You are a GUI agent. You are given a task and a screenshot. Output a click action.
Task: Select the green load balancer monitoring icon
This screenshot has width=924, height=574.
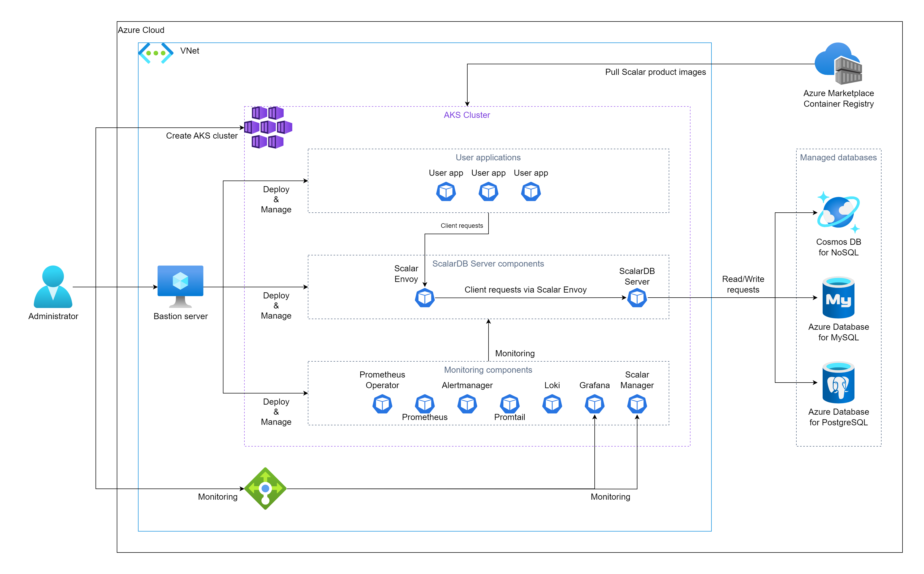(265, 489)
